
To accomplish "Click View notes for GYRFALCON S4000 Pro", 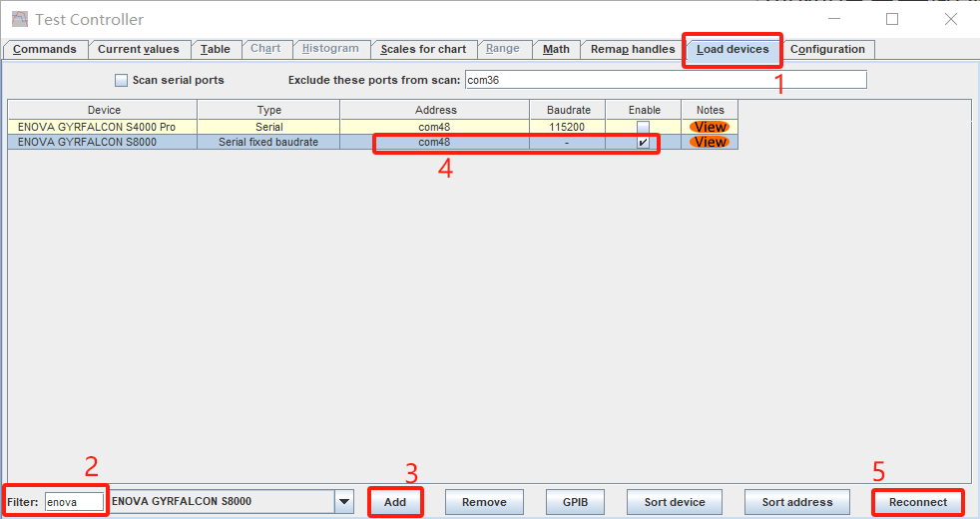I will click(710, 127).
